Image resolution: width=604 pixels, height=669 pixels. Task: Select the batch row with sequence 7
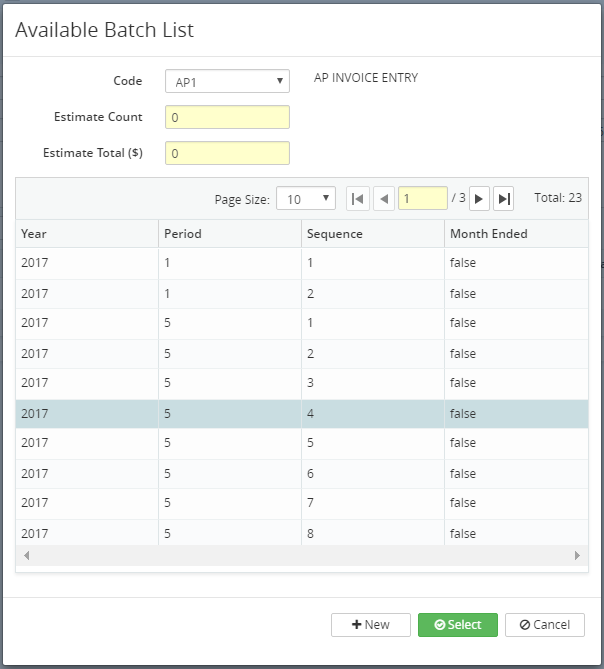pyautogui.click(x=300, y=503)
